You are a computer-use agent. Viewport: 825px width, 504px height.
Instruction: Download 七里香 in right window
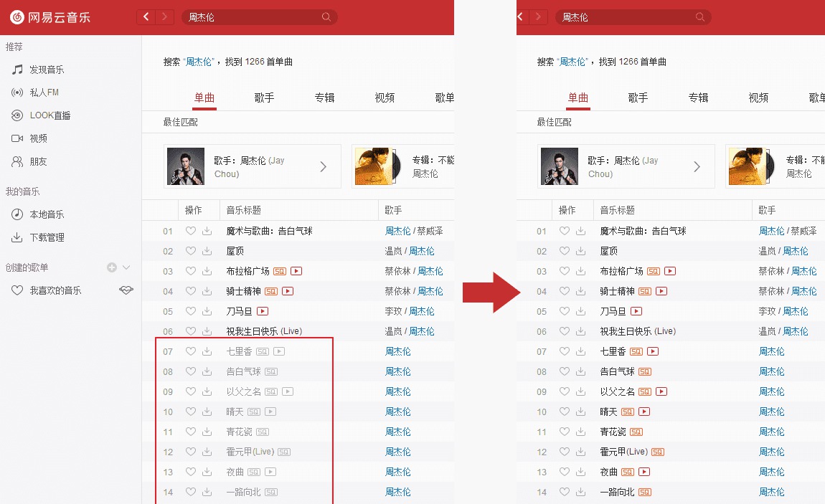[x=581, y=351]
